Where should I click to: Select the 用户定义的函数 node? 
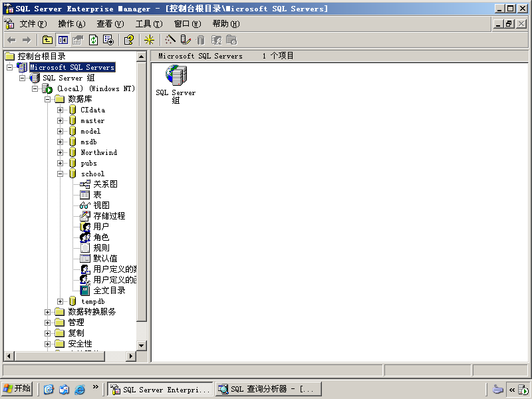point(114,279)
